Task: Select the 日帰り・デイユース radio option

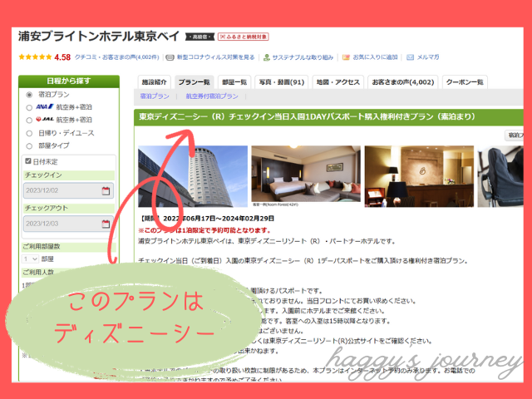Action: click(x=29, y=133)
